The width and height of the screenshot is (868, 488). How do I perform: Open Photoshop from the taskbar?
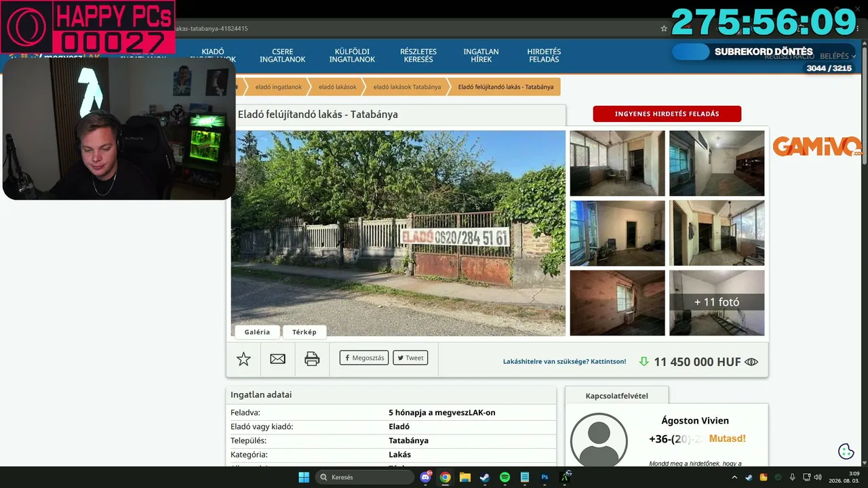tap(545, 477)
